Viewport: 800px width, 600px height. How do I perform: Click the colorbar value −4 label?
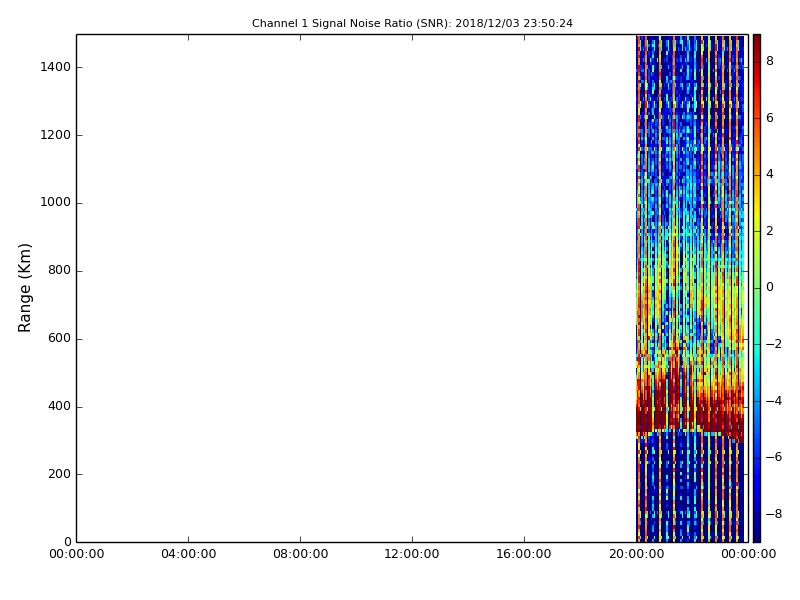pos(774,401)
